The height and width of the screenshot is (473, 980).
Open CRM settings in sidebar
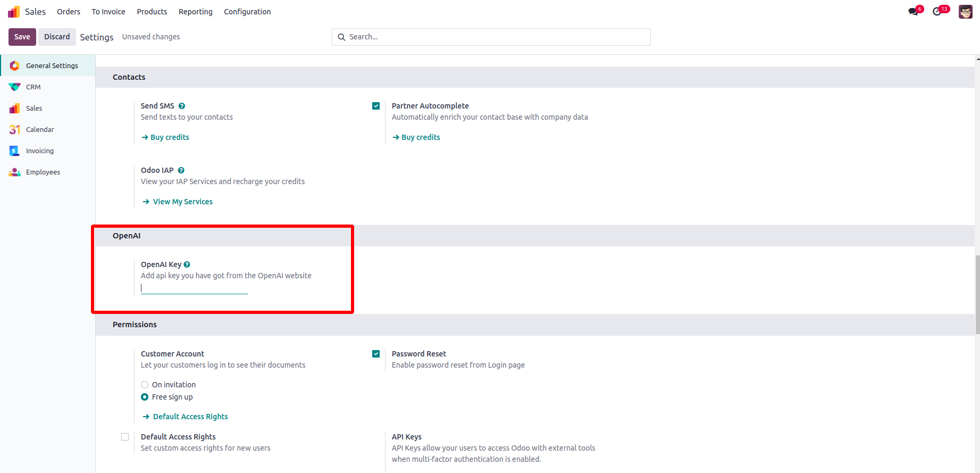click(x=33, y=87)
